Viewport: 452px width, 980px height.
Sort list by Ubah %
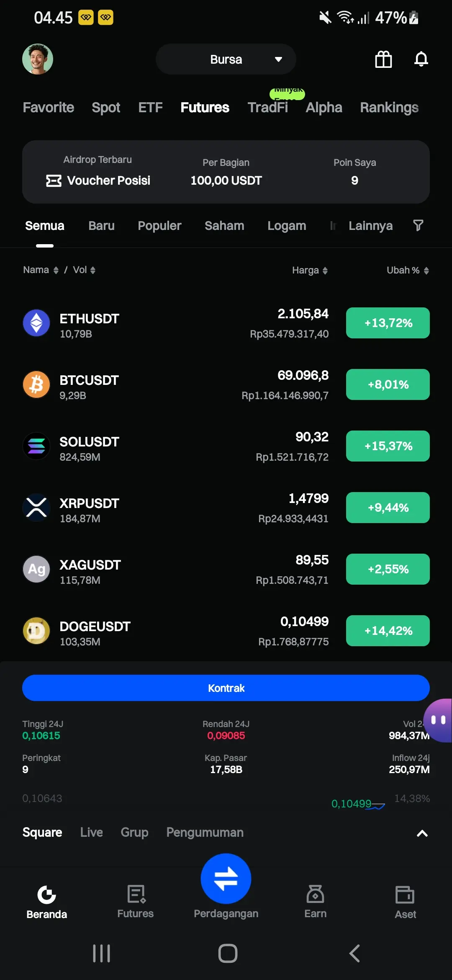click(408, 270)
